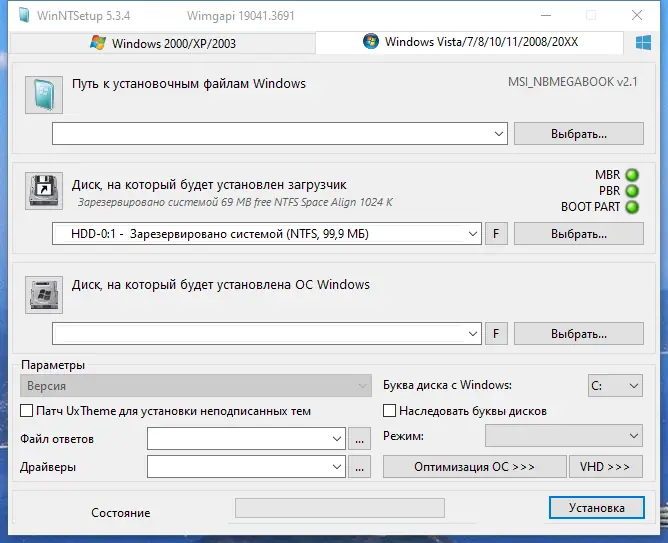
Task: Click the Windows logo icon beside the tabs
Action: point(643,43)
